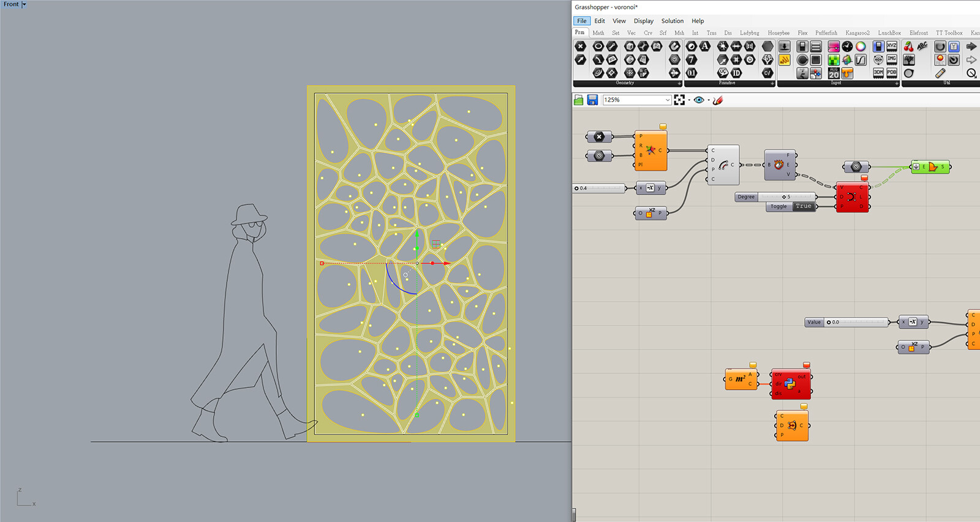Screen dimensions: 980x522
Task: Open the Display menu
Action: [643, 21]
